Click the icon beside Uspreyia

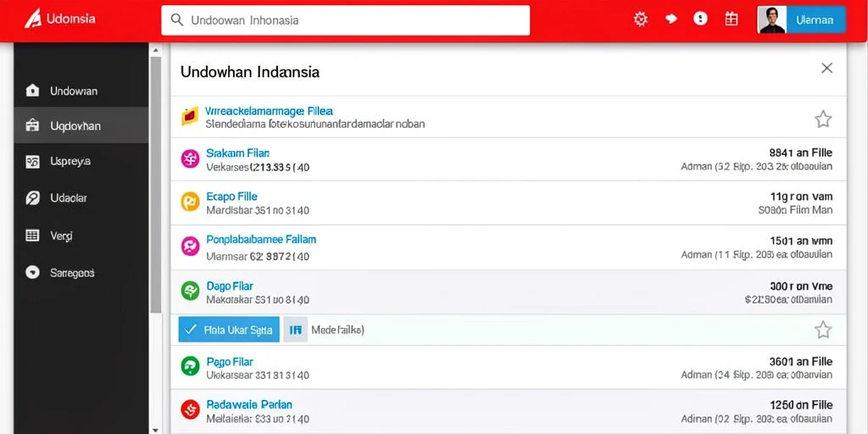click(x=33, y=162)
